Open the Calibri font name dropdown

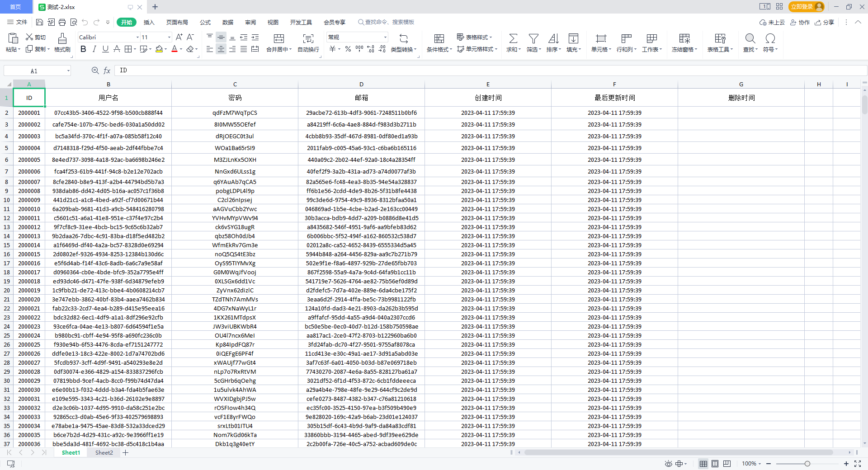click(x=137, y=37)
